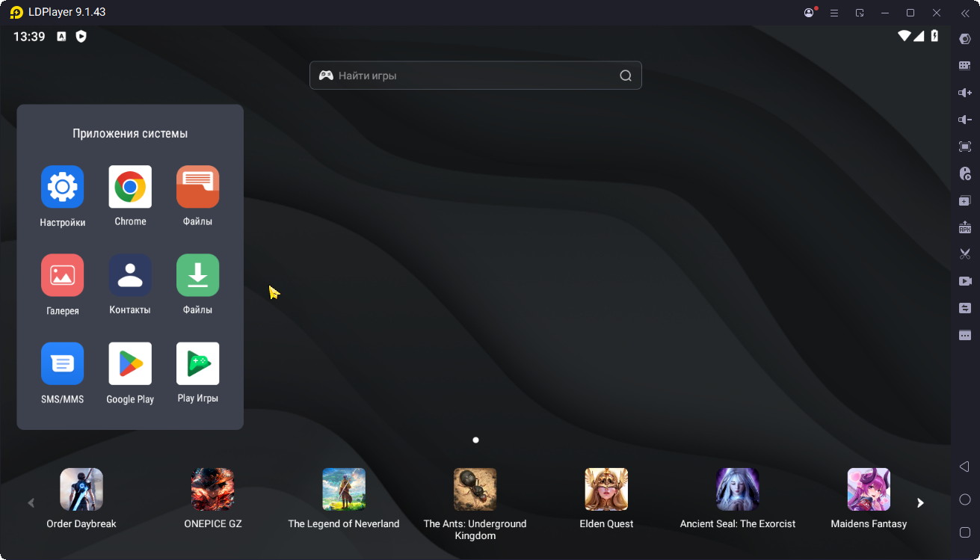Click the Wi-Fi status icon
The image size is (980, 560).
click(x=905, y=36)
